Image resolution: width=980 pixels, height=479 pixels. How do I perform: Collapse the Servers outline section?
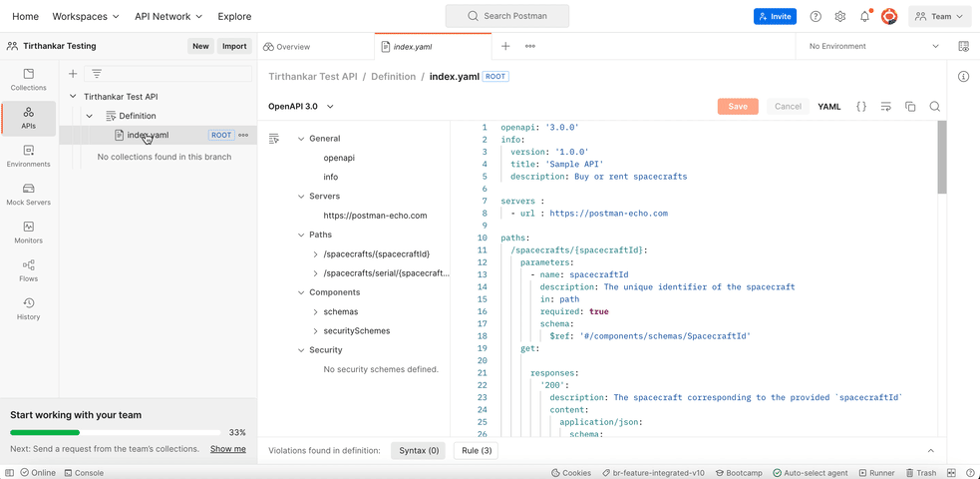point(301,197)
